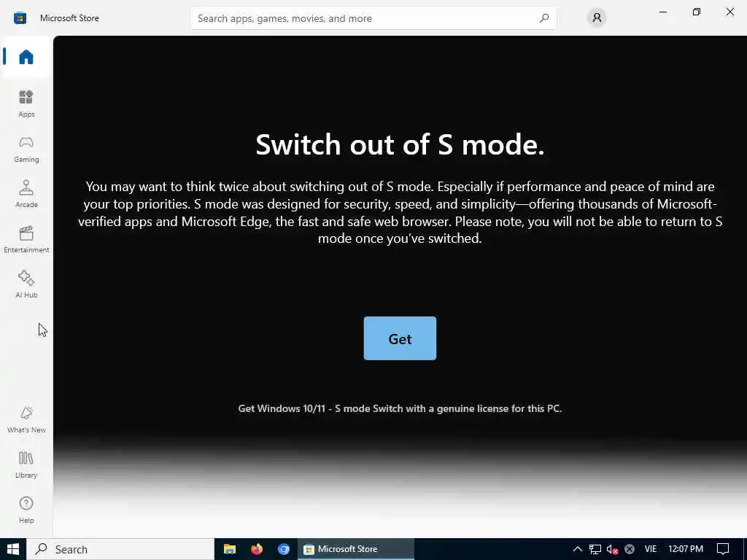Show What's New in the store
The height and width of the screenshot is (560, 747).
click(x=26, y=419)
